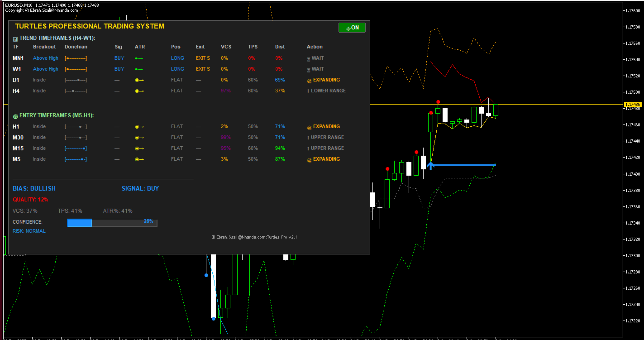Screen dimensions: 644x340
Task: Click the Action column header
Action: pos(315,47)
